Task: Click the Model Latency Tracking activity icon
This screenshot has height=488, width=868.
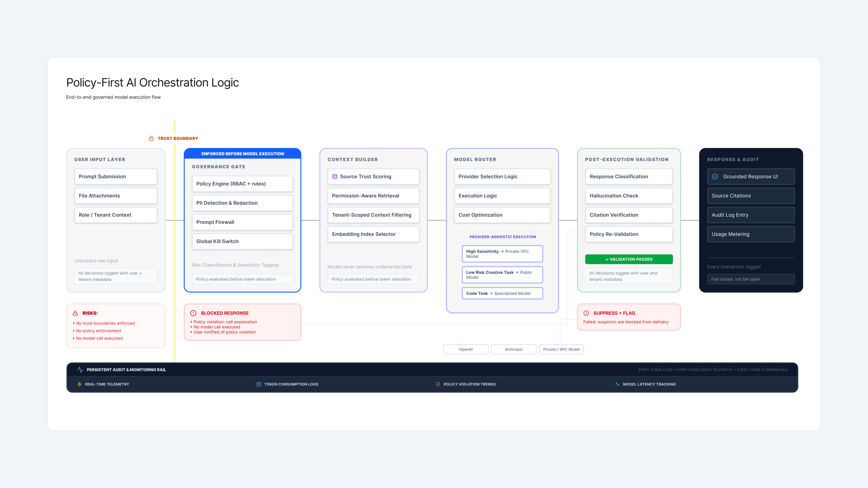Action: pos(617,384)
